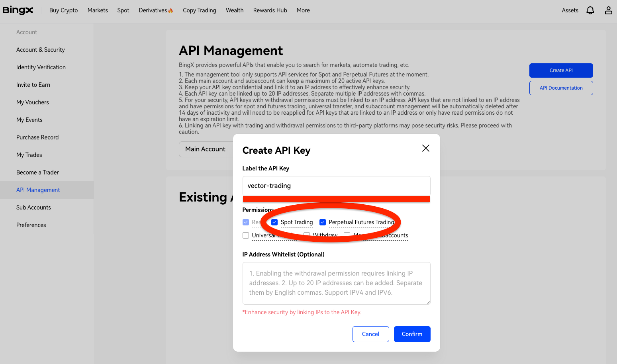The height and width of the screenshot is (364, 617).
Task: Open the notifications bell
Action: pyautogui.click(x=590, y=10)
